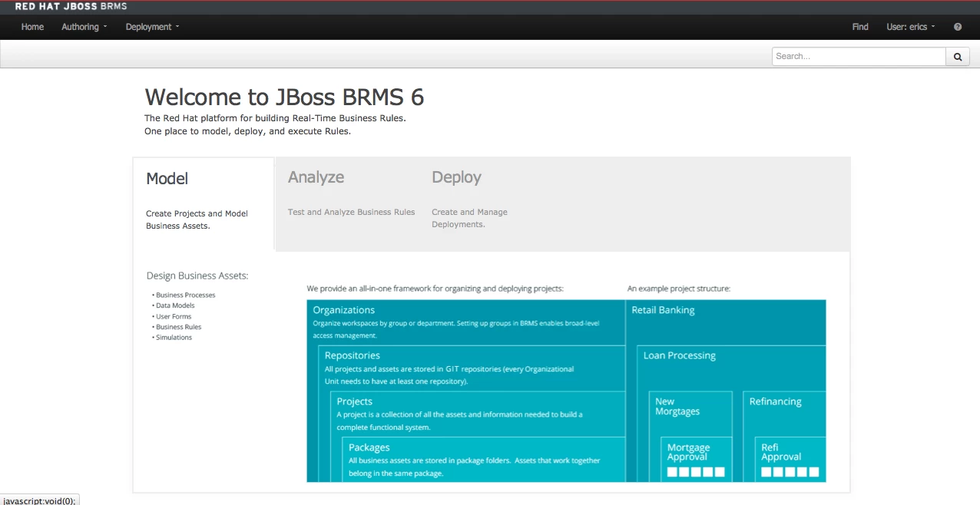Open the User: erics dropdown
Viewport: 980px width, 505px height.
(911, 27)
